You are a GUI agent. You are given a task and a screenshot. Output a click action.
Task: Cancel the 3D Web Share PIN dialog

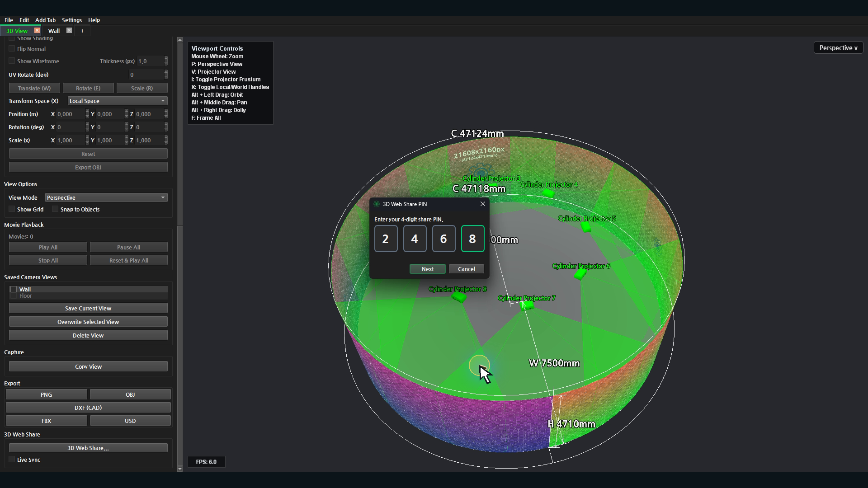pyautogui.click(x=467, y=269)
